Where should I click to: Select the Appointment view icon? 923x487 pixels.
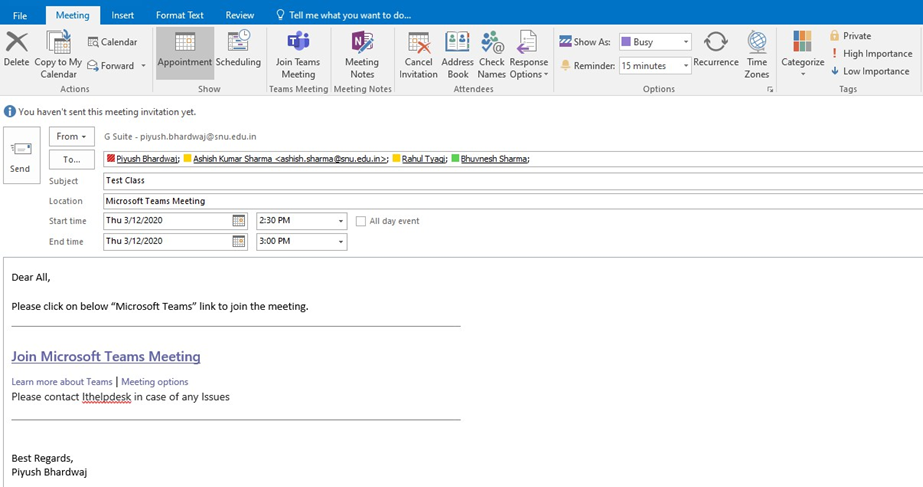pyautogui.click(x=184, y=42)
